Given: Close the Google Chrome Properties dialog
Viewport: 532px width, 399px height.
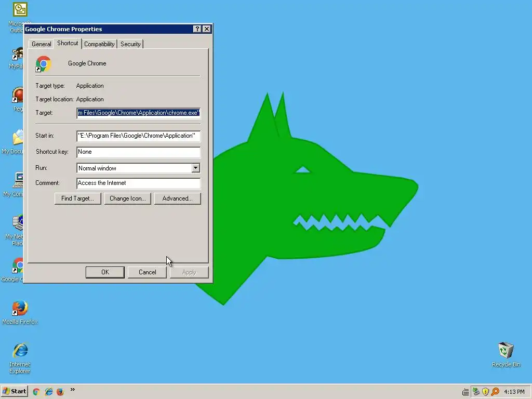Looking at the screenshot, I should (x=206, y=29).
